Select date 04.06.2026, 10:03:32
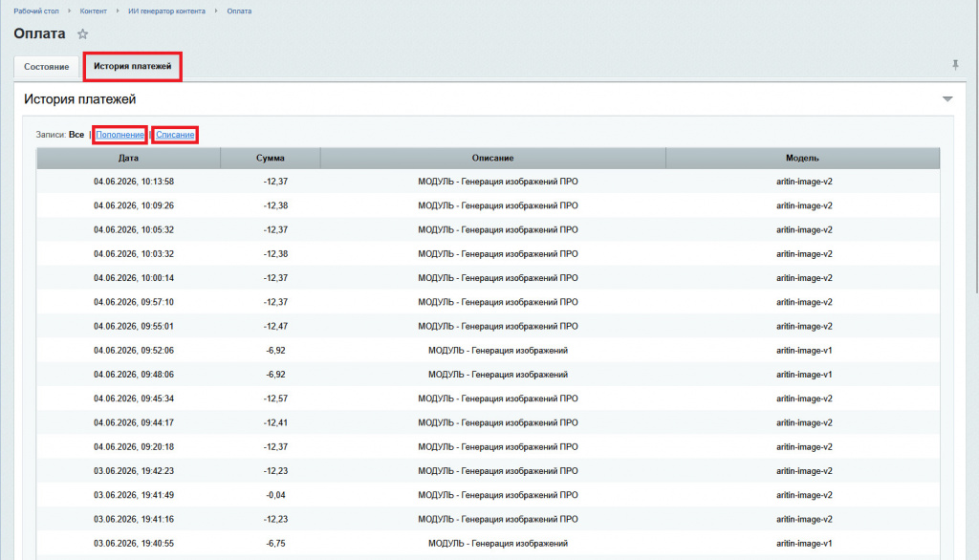The image size is (979, 560). click(x=134, y=254)
